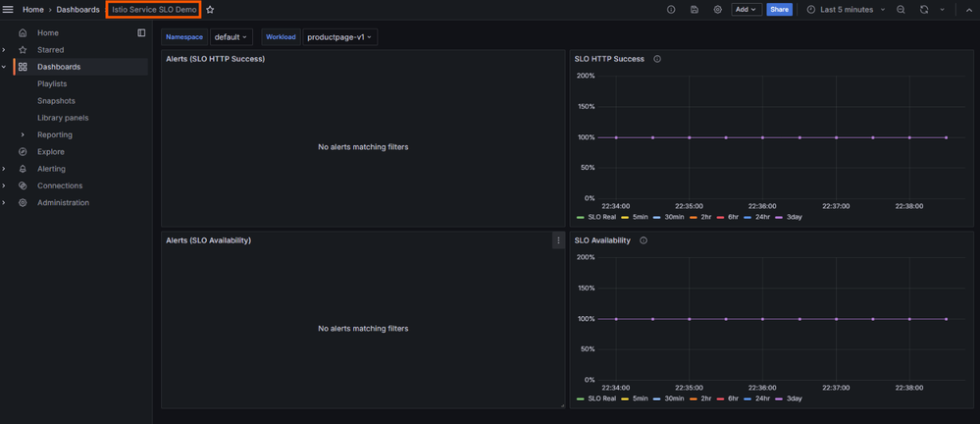The image size is (980, 424).
Task: Expand the Alerting section chevron
Action: pos(4,169)
